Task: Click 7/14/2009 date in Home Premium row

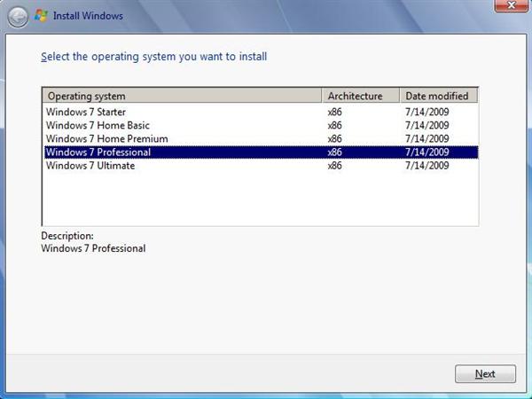Action: pos(427,139)
